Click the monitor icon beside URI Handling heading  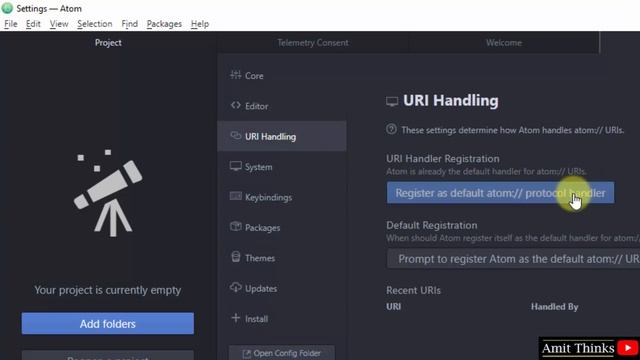click(x=392, y=101)
